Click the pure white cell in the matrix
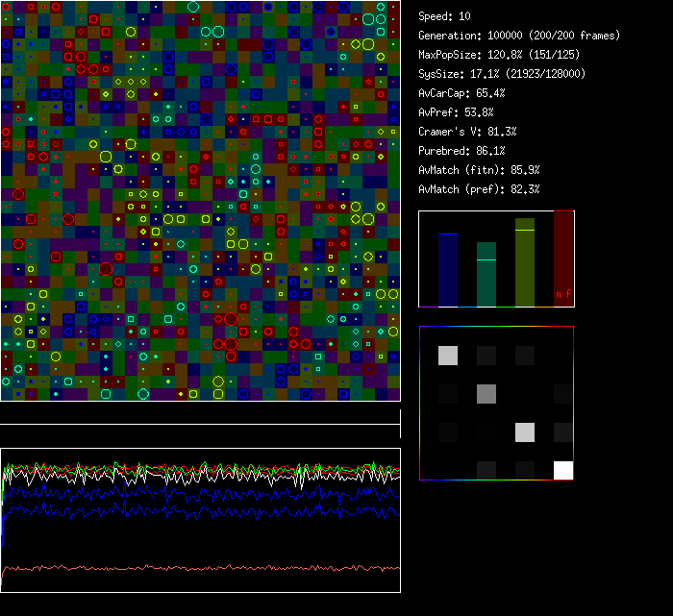This screenshot has height=616, width=673. click(x=563, y=470)
